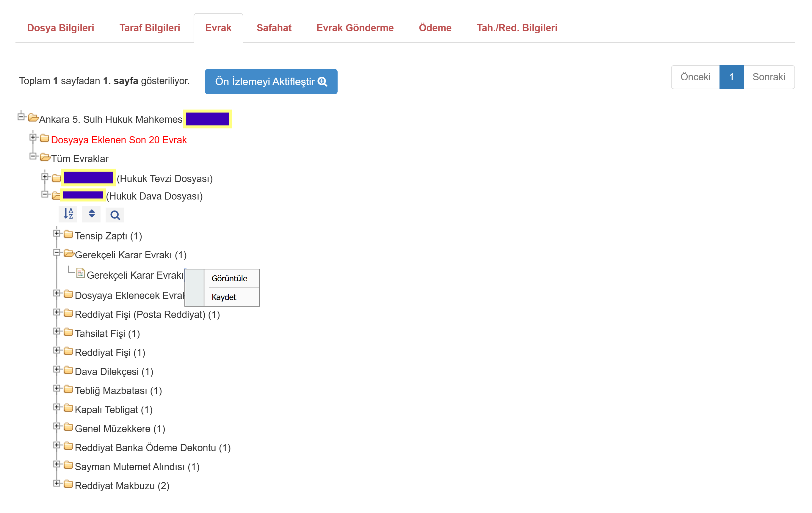Click the Sonraki pagination button
Image resolution: width=812 pixels, height=513 pixels.
pos(769,77)
